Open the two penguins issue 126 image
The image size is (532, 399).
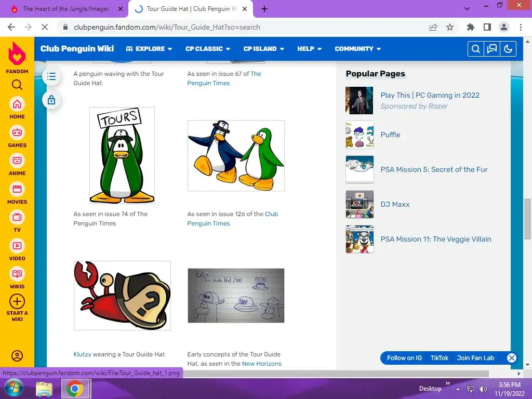coord(236,156)
